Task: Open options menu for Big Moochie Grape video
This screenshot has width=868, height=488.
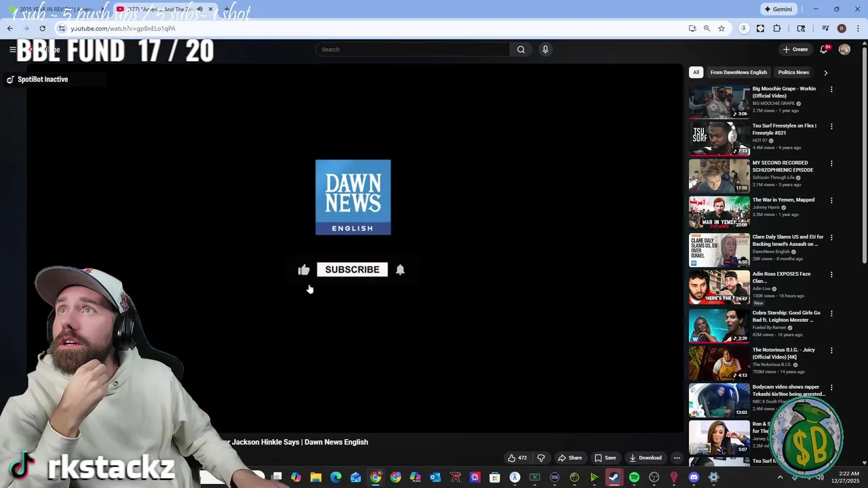Action: pos(831,89)
